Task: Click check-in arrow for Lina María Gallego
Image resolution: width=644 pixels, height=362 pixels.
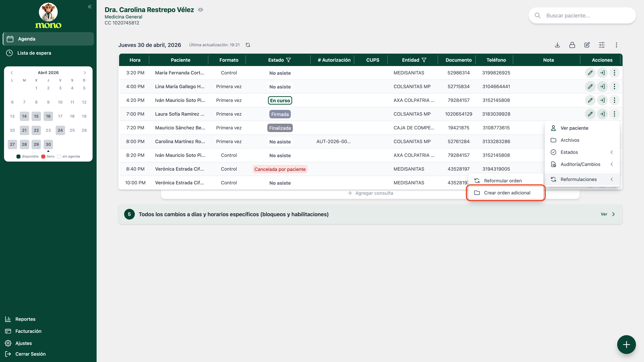Action: click(603, 86)
